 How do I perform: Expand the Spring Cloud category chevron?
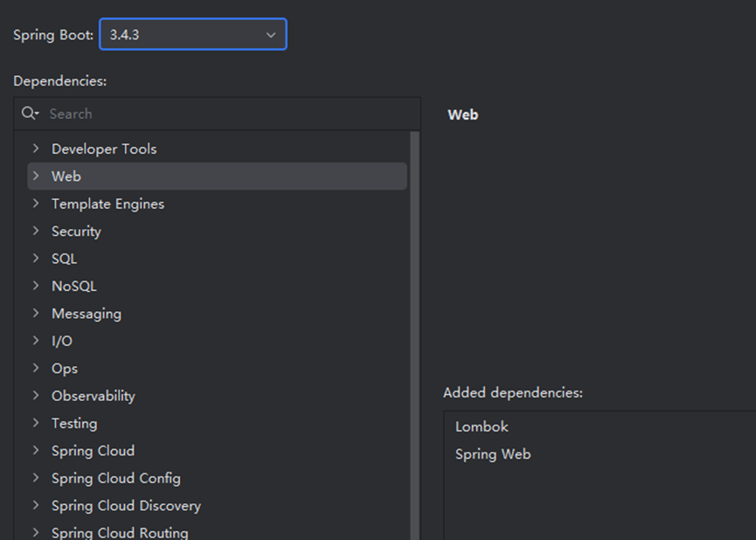(x=36, y=451)
